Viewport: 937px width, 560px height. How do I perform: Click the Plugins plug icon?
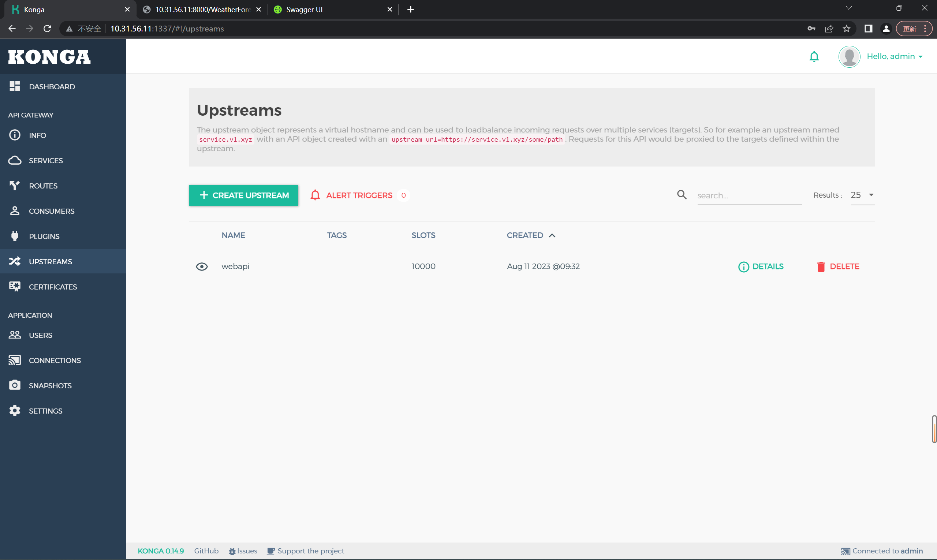[15, 236]
